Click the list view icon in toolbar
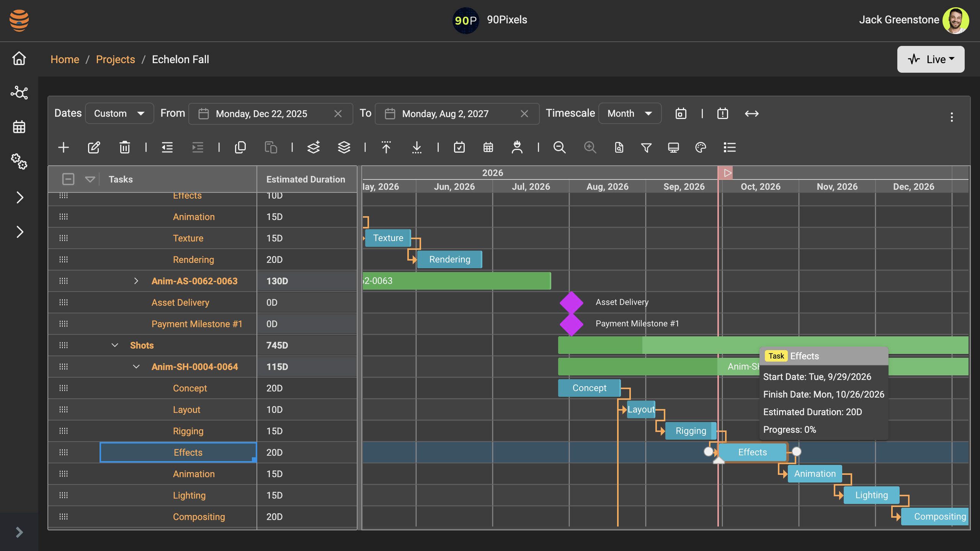This screenshot has height=551, width=980. [730, 147]
